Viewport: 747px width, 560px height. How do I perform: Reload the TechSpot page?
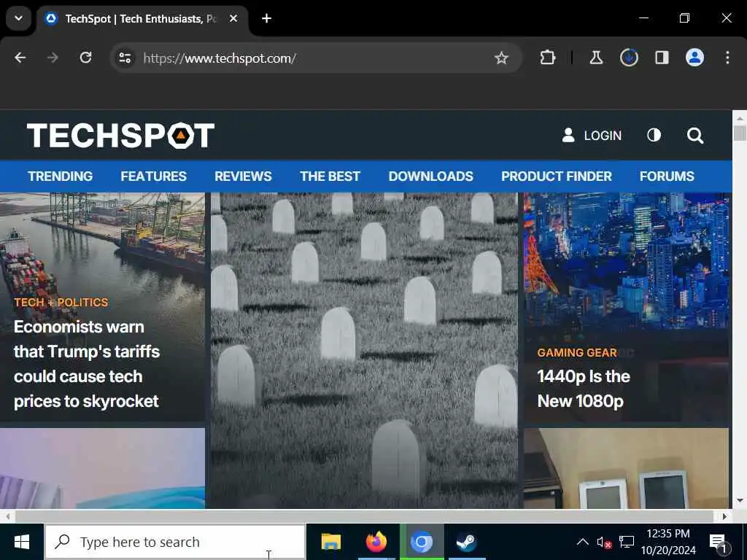(86, 58)
